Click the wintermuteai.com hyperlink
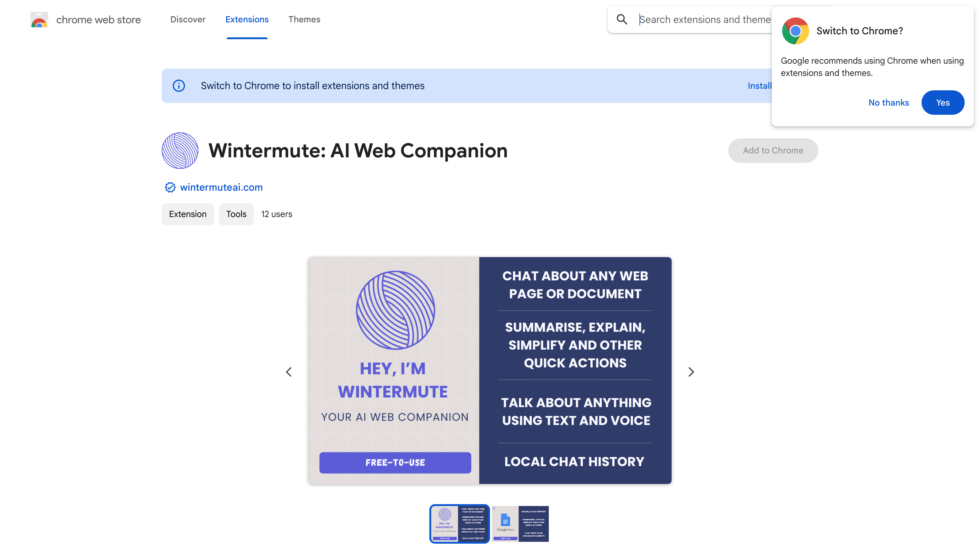The image size is (980, 551). click(x=221, y=187)
